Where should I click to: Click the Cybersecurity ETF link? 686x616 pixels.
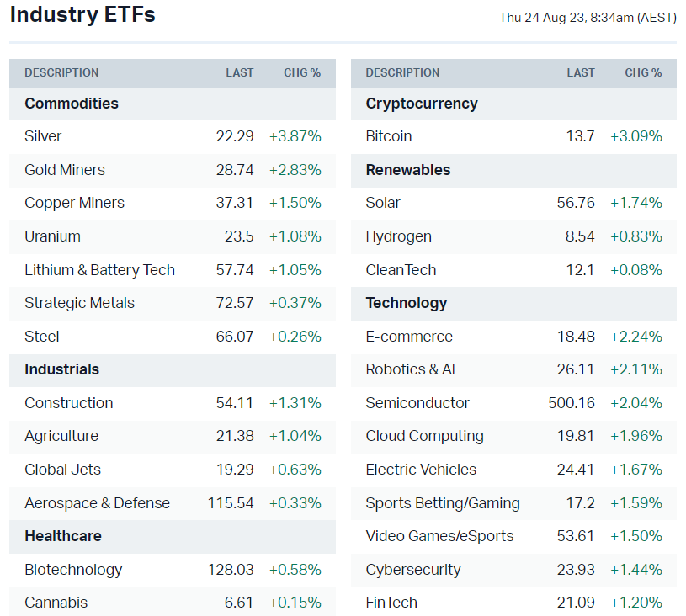click(x=412, y=570)
